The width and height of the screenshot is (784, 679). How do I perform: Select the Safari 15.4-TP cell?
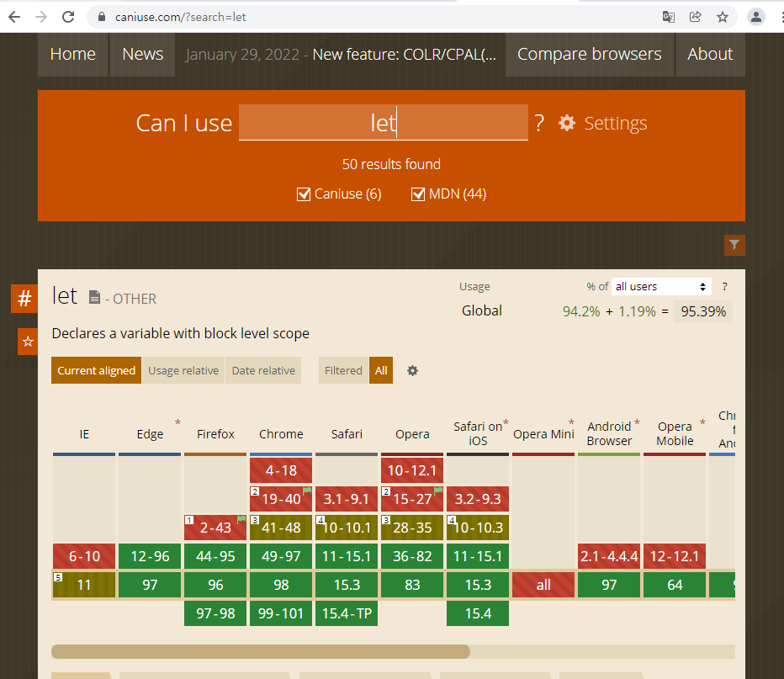pos(347,613)
